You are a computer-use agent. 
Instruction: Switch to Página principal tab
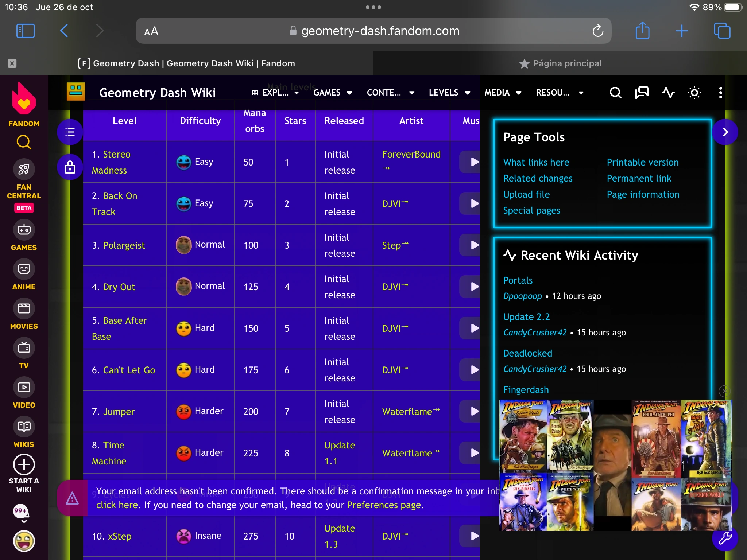[x=560, y=63]
